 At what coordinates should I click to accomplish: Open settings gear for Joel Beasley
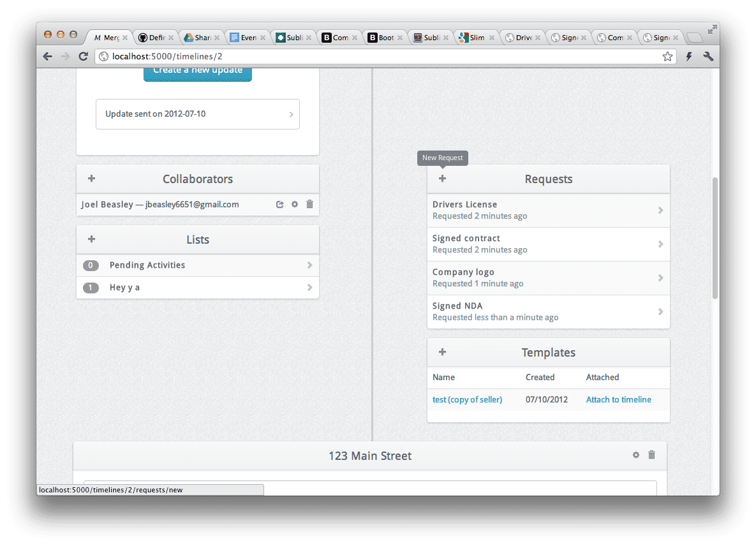(295, 204)
